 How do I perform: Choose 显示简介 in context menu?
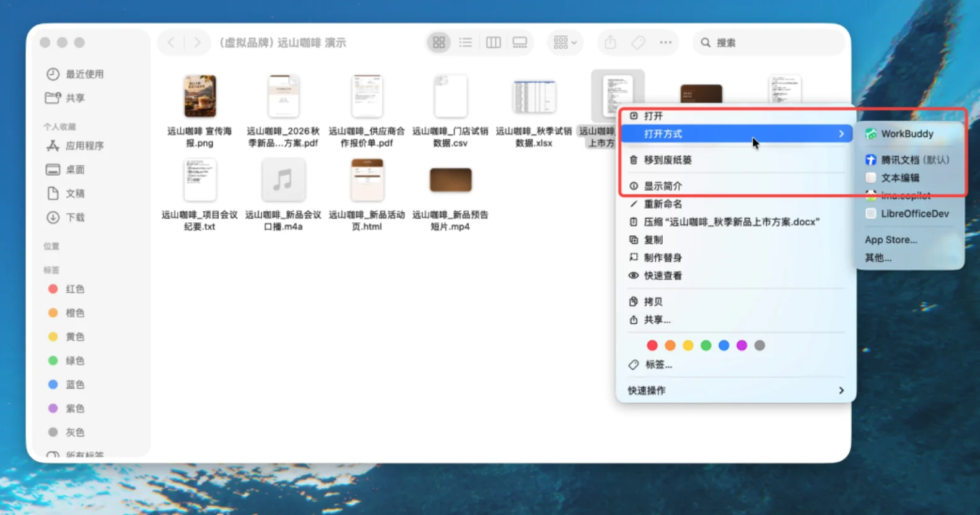coord(736,186)
